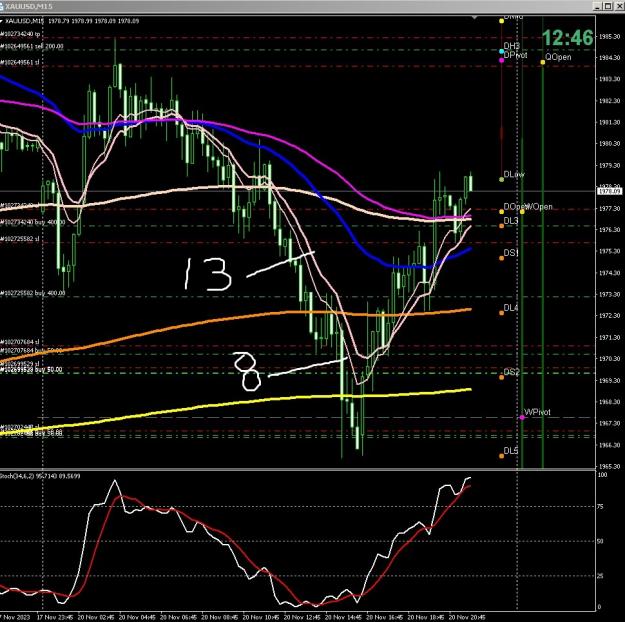Click the OHLC values 1978.79 1978.99
Viewport: 625px width, 622px height.
pyautogui.click(x=71, y=21)
